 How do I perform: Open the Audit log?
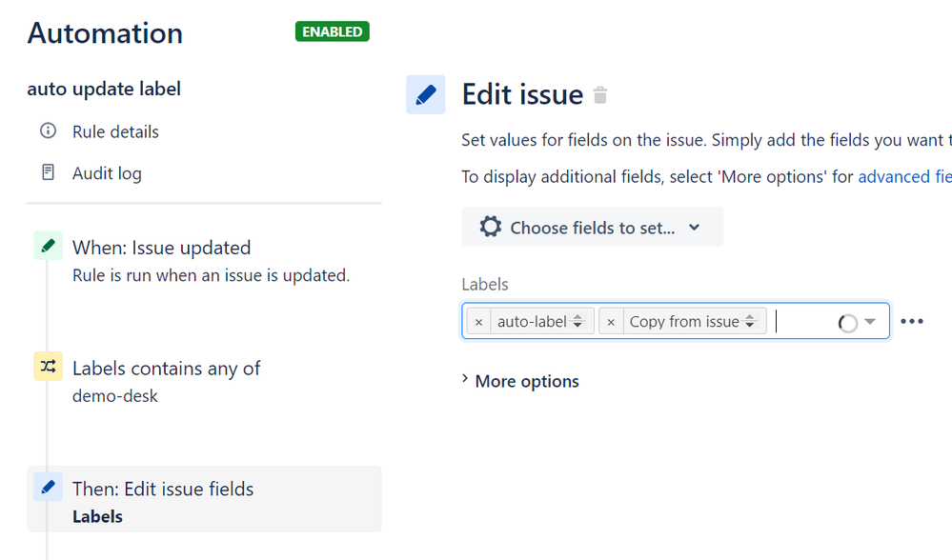(107, 173)
